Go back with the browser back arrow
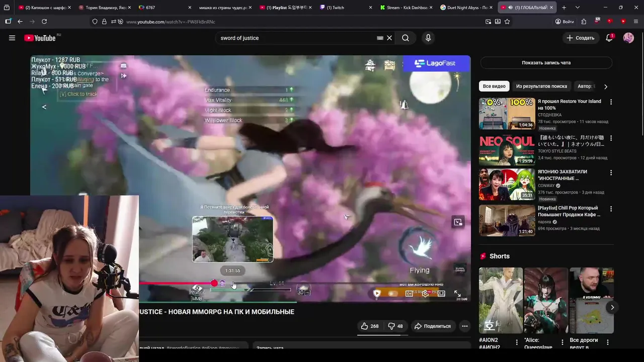The height and width of the screenshot is (362, 644). (x=20, y=22)
